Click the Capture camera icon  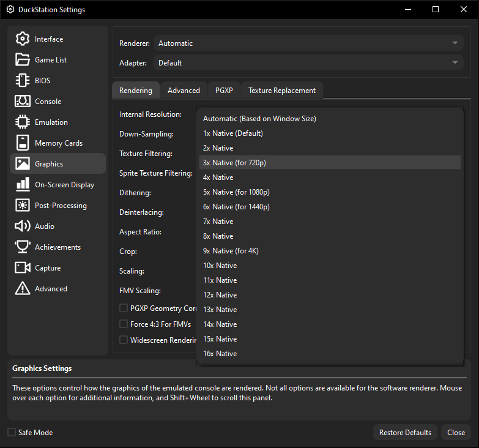[x=23, y=267]
